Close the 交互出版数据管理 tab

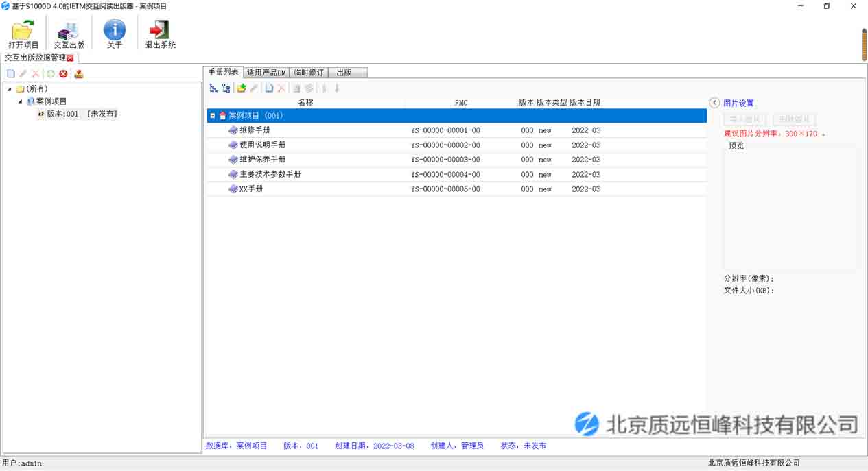click(x=70, y=58)
